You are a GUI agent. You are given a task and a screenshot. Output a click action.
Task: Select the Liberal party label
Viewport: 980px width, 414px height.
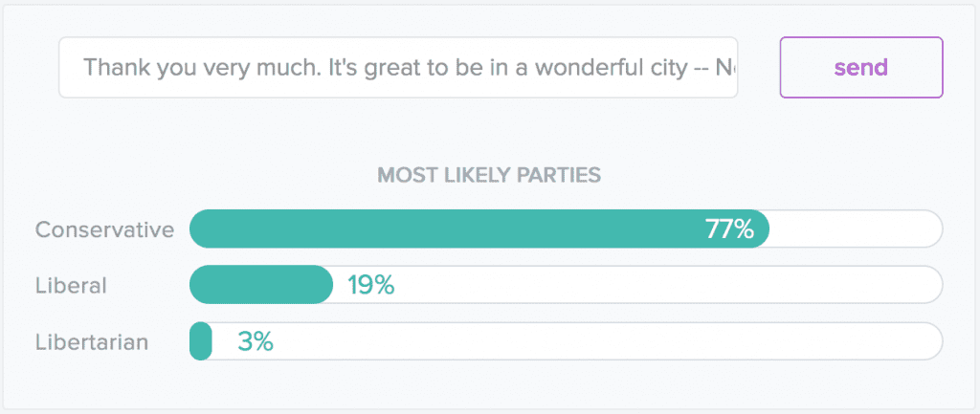71,285
